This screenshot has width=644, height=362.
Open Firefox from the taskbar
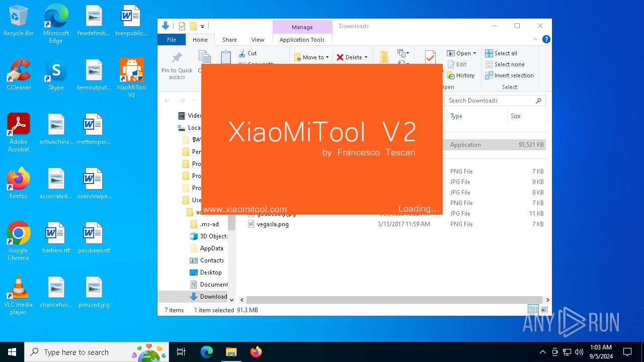[x=256, y=352]
